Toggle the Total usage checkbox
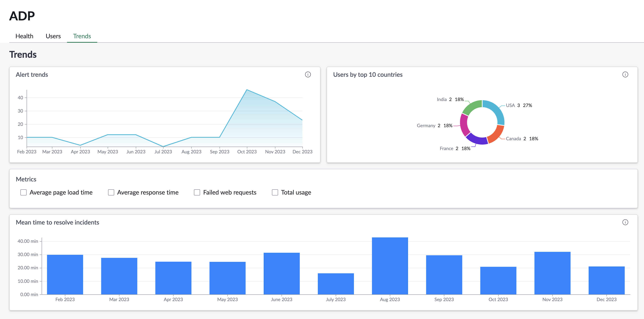The image size is (644, 319). click(x=275, y=192)
